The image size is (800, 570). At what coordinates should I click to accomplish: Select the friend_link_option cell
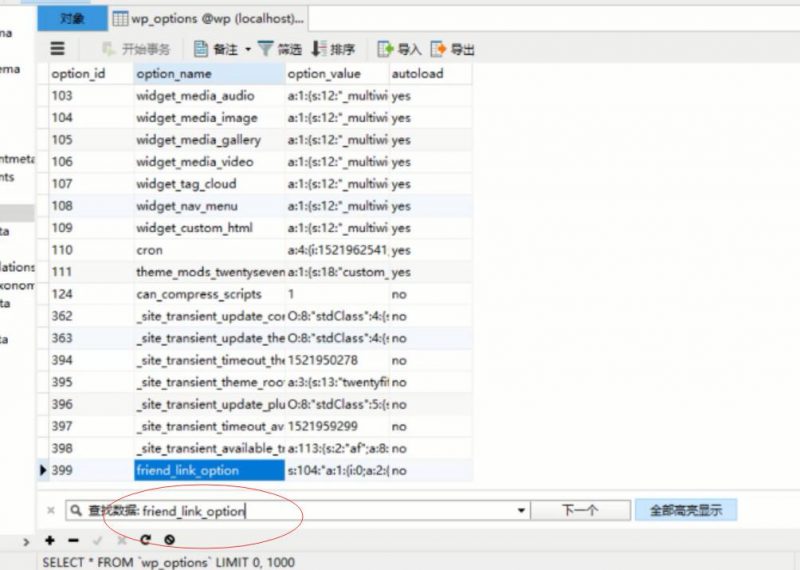click(209, 470)
